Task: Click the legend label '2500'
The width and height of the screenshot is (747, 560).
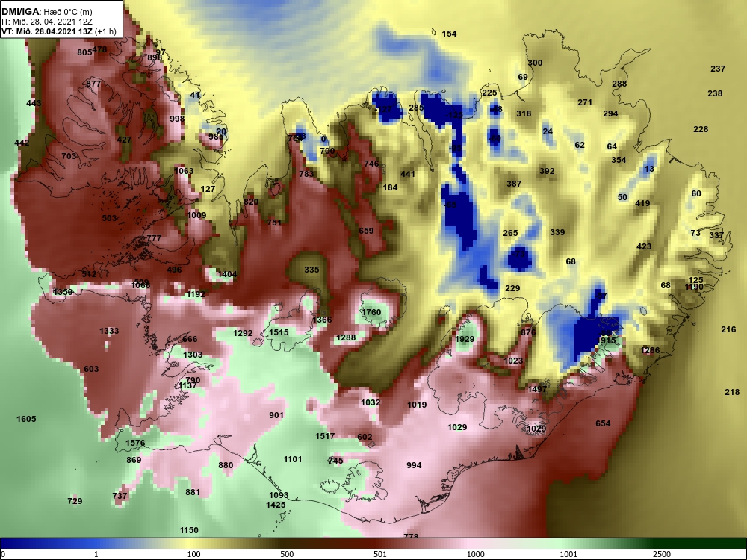Action: tap(662, 554)
